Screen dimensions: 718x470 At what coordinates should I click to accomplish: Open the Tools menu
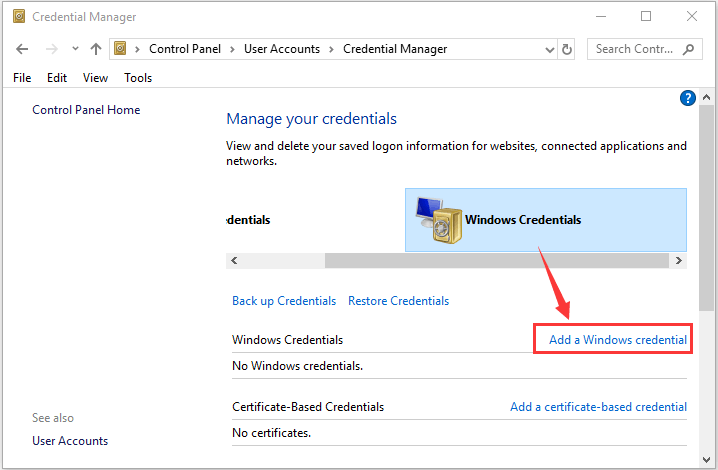click(x=138, y=78)
